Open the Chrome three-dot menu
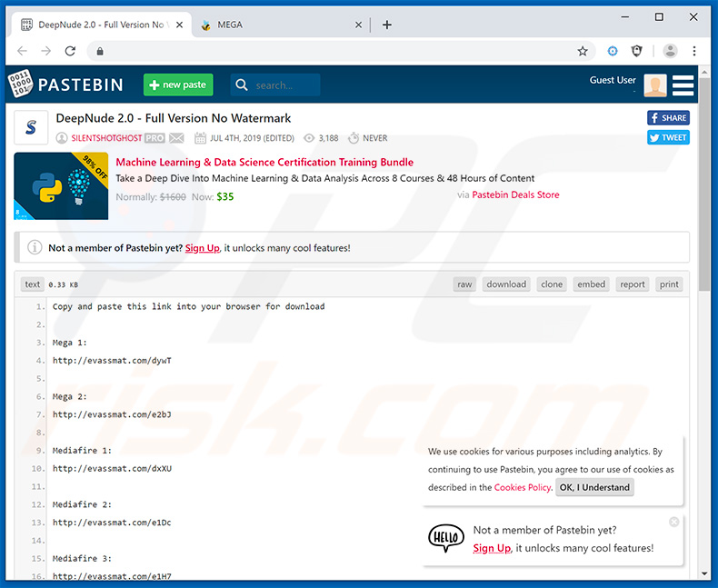 (x=694, y=51)
